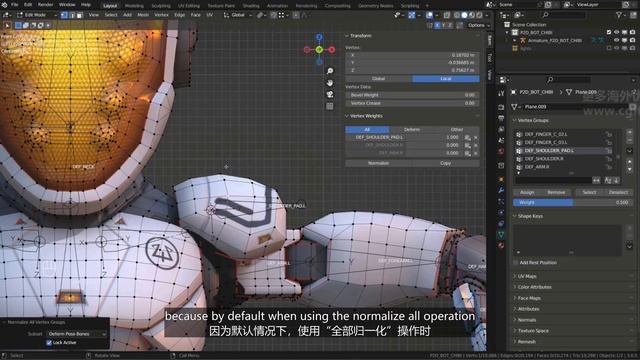Open Output properties tab icon
The image size is (640, 360).
point(501,118)
